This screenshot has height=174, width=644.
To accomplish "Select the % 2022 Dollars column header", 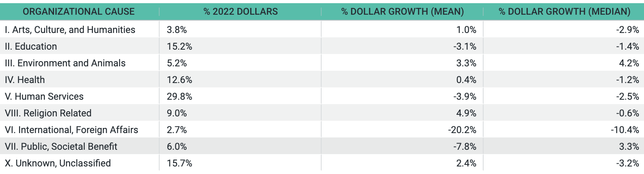I will pos(241,12).
